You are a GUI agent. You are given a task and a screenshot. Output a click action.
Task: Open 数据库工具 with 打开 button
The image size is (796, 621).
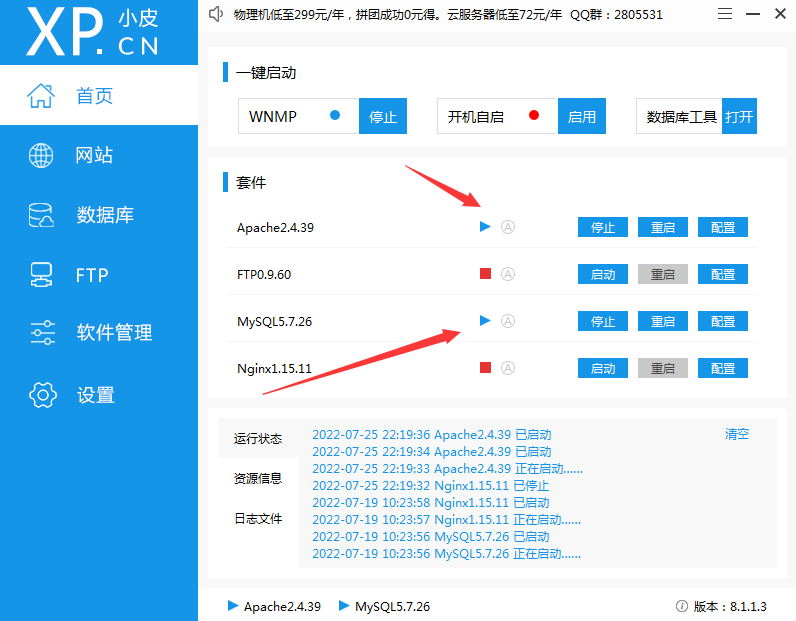[739, 116]
